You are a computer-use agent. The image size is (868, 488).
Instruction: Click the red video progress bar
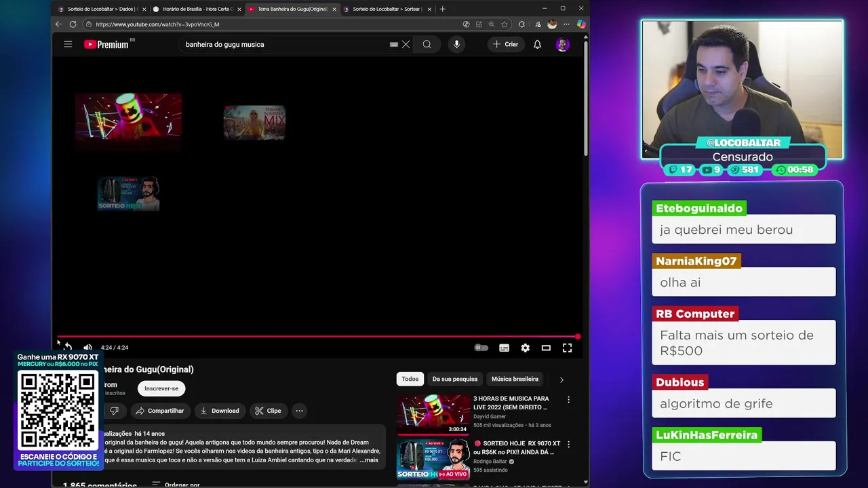(x=317, y=336)
